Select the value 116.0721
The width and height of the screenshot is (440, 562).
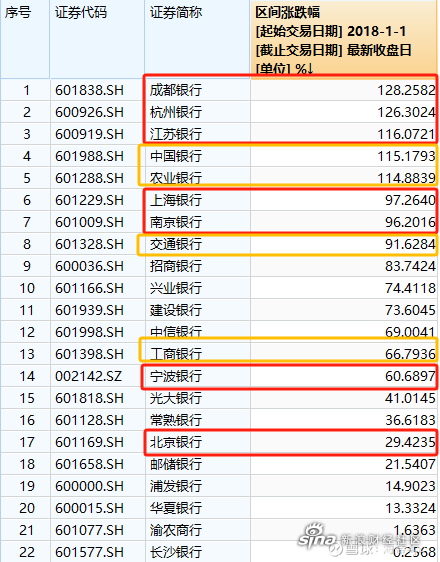407,134
